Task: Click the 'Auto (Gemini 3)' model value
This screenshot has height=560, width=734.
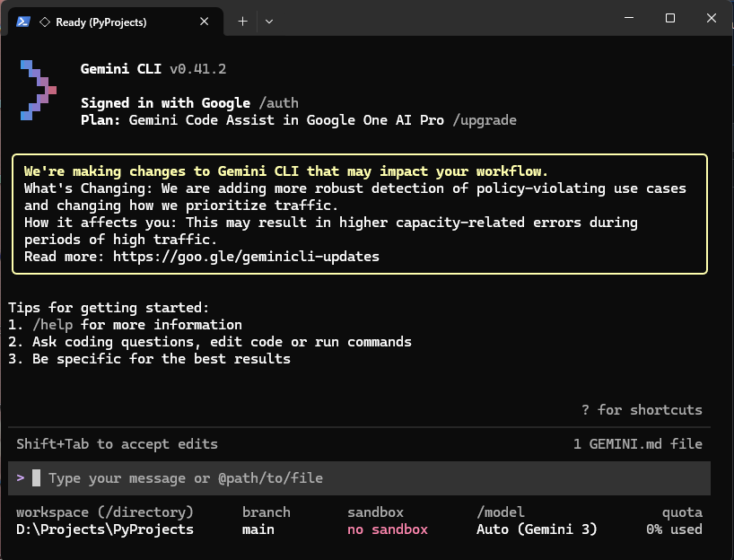Action: pyautogui.click(x=537, y=529)
